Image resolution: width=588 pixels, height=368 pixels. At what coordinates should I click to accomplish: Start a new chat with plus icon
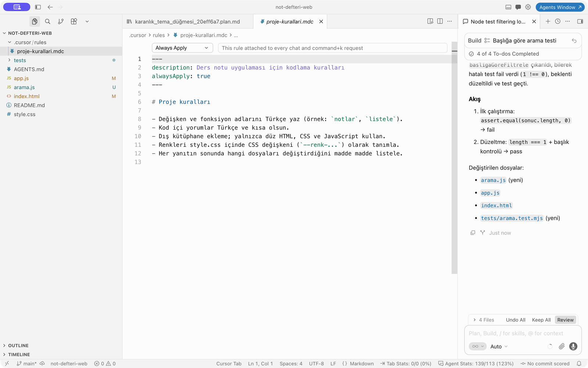tap(548, 21)
